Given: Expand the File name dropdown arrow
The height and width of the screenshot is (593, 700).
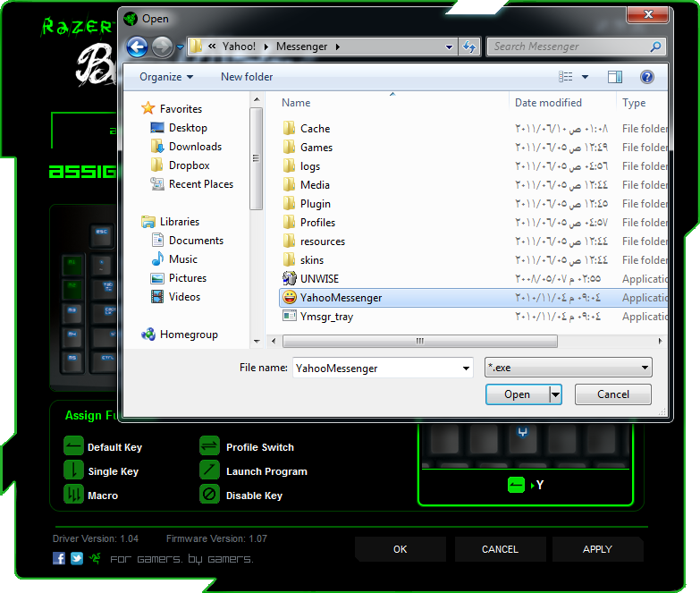Looking at the screenshot, I should click(x=466, y=368).
